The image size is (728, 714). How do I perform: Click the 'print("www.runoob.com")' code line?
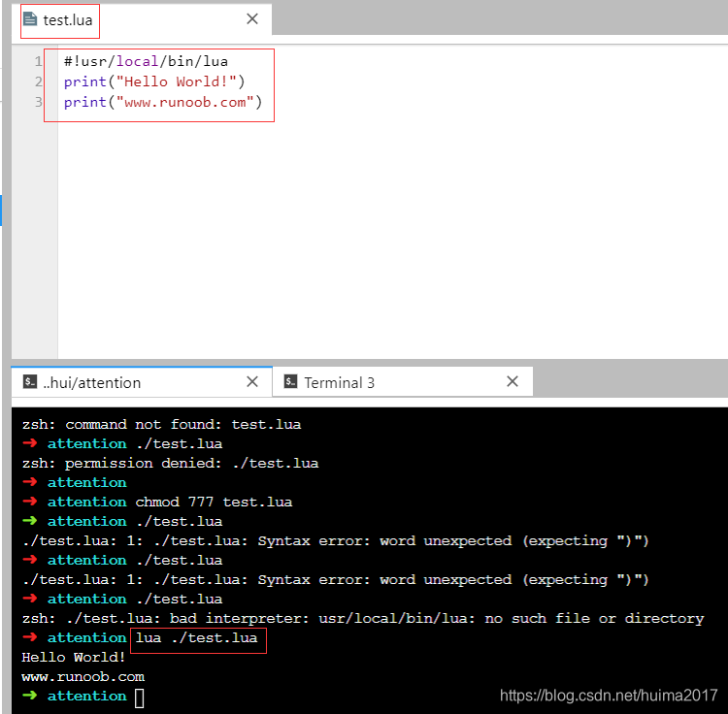pyautogui.click(x=163, y=102)
